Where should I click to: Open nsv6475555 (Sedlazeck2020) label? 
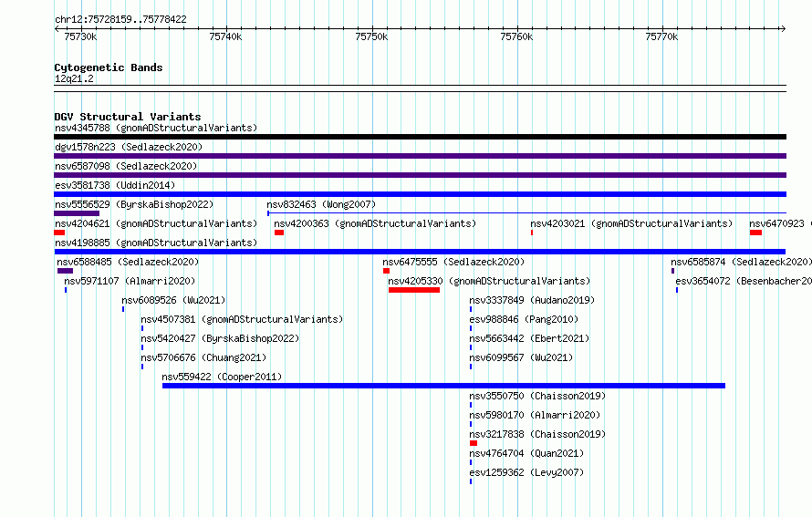pos(453,262)
